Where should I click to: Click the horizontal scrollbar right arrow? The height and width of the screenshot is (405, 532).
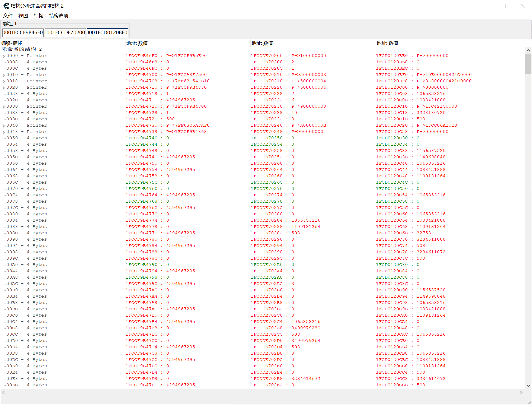click(x=521, y=392)
